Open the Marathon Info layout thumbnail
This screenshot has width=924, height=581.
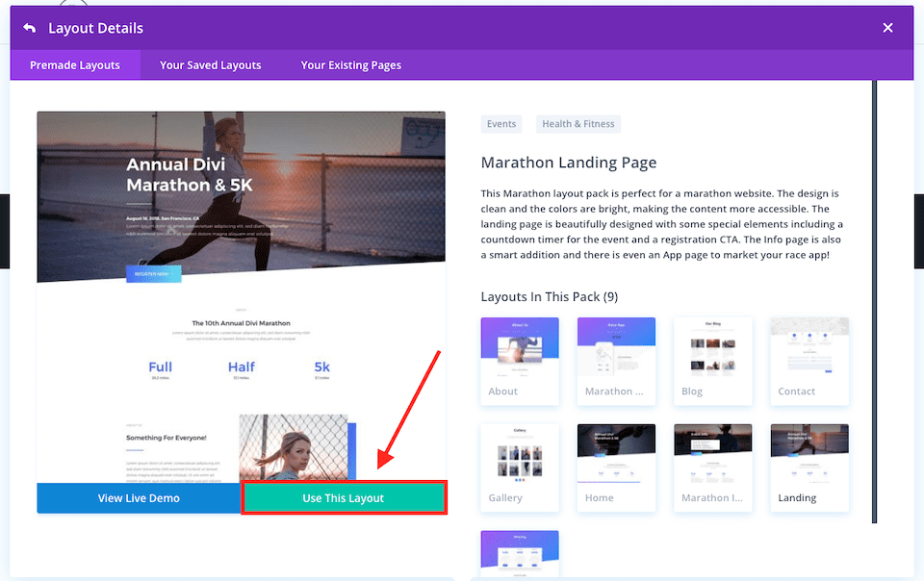(x=712, y=467)
